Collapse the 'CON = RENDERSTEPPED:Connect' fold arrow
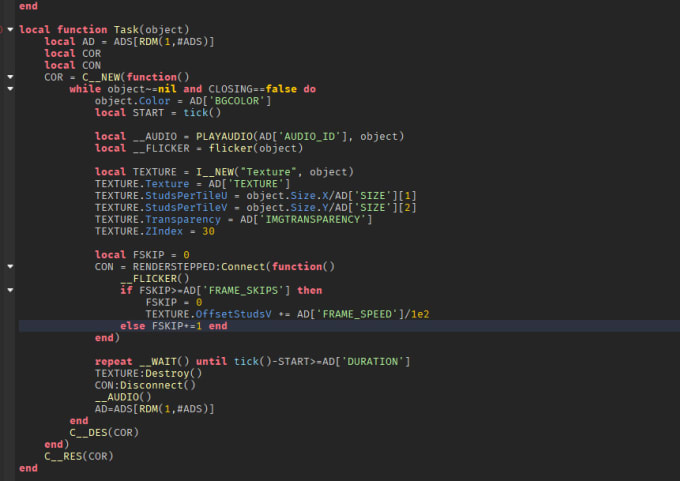 click(10, 266)
